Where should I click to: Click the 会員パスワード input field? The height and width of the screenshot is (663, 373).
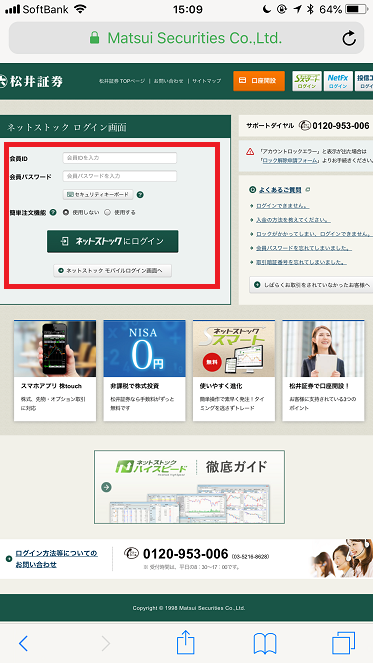(120, 176)
